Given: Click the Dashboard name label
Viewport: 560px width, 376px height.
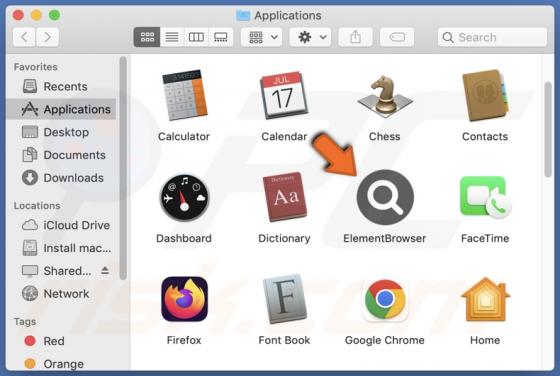Looking at the screenshot, I should (184, 239).
